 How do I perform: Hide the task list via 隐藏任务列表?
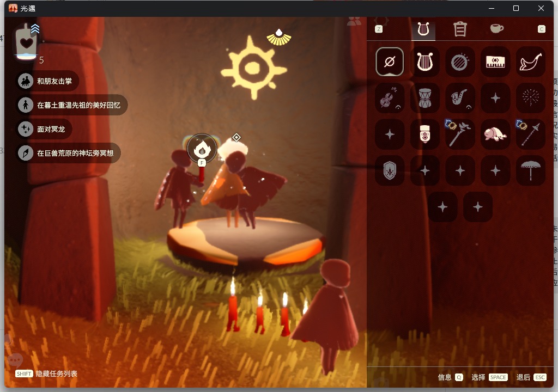click(x=46, y=373)
